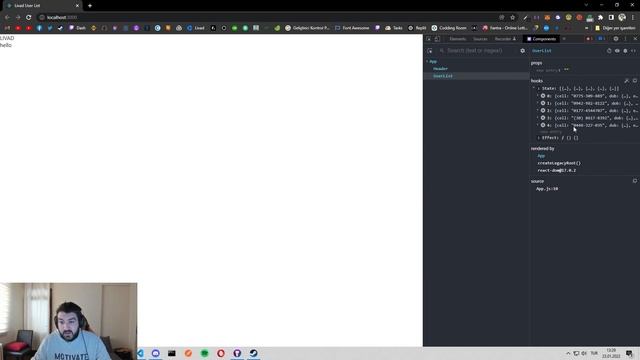Show more DevTools tabs
The height and width of the screenshot is (360, 640).
(564, 39)
